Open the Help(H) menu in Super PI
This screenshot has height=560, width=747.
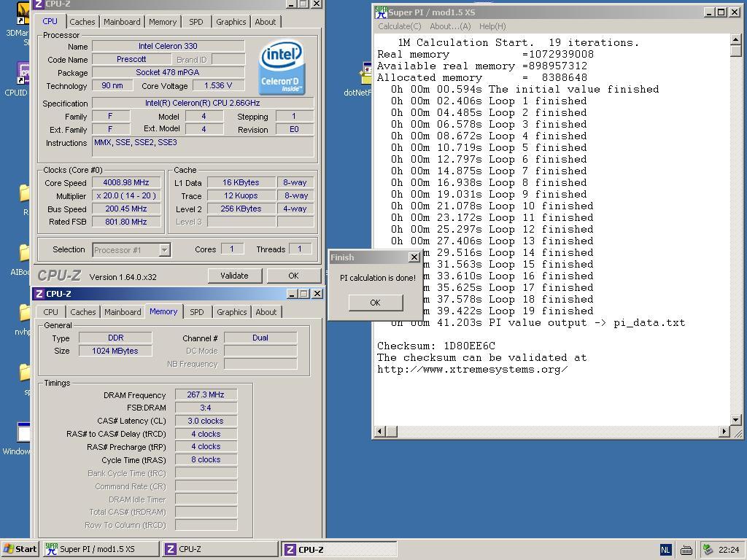pos(492,26)
